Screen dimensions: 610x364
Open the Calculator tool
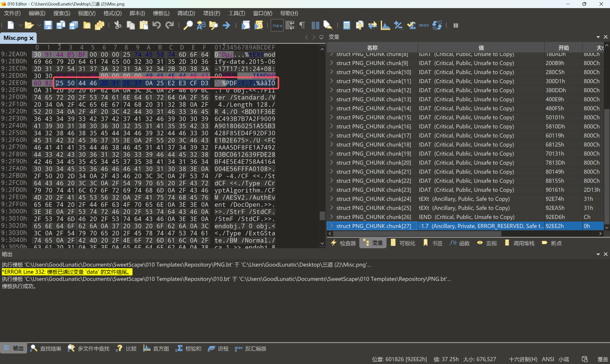point(346,25)
